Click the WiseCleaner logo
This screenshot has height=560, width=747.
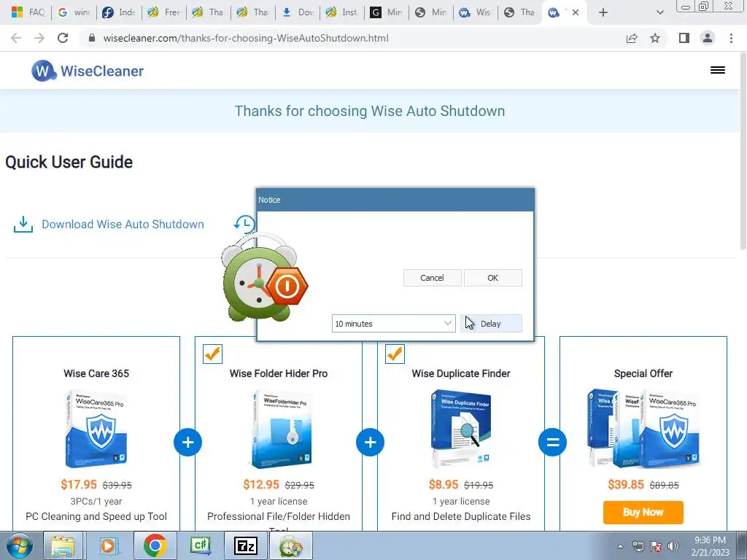[x=88, y=71]
